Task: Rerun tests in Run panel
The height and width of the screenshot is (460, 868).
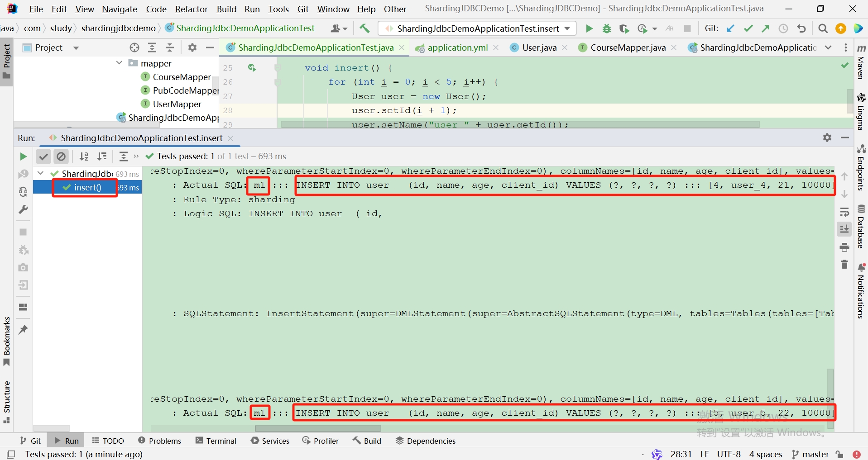Action: coord(23,156)
